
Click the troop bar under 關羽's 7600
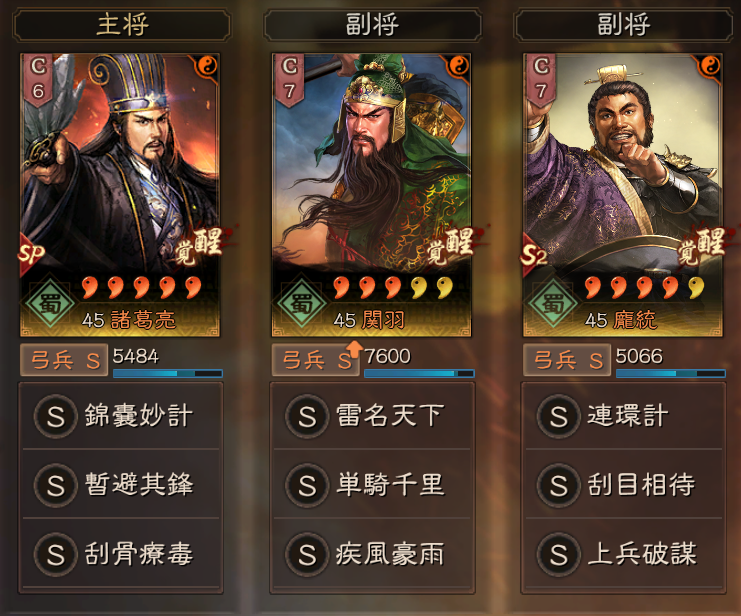pyautogui.click(x=419, y=373)
